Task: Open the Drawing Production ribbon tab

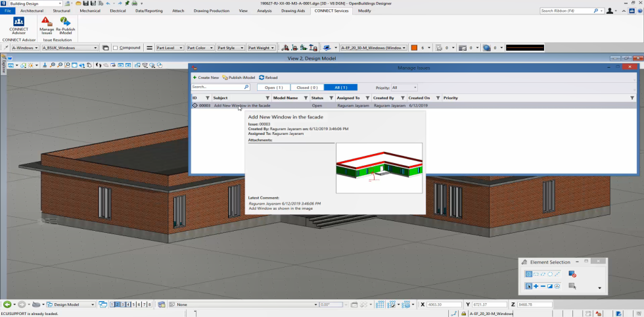Action: click(212, 11)
